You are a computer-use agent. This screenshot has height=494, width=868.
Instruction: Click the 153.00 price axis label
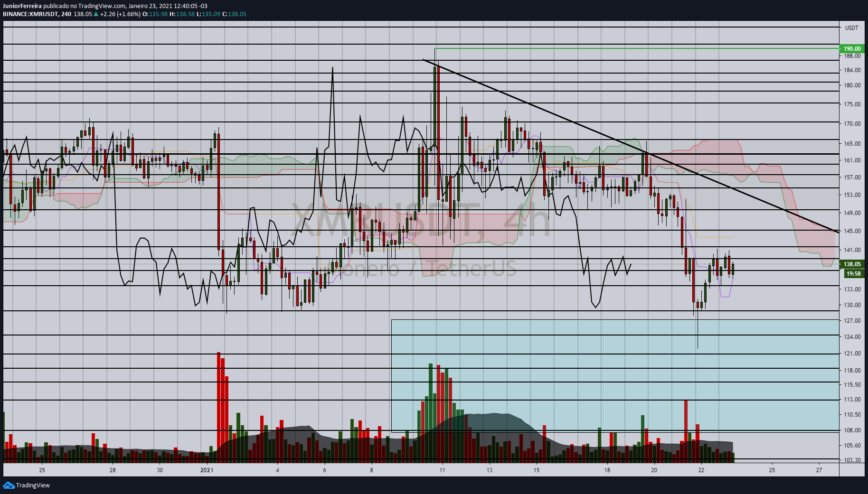click(852, 195)
